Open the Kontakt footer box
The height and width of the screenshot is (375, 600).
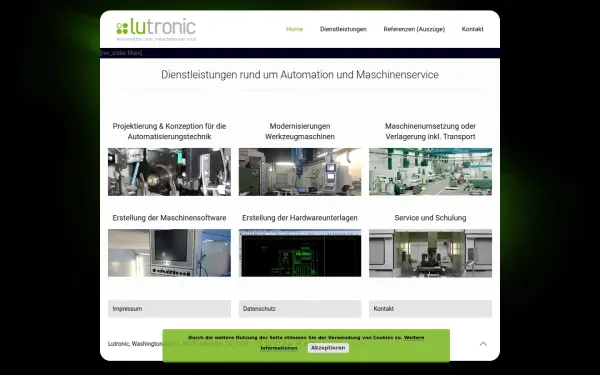pyautogui.click(x=430, y=309)
